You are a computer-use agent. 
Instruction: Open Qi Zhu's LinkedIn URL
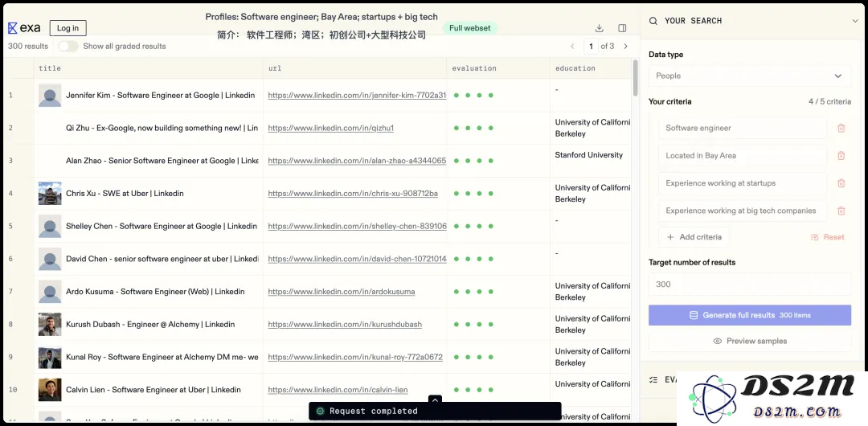click(x=330, y=128)
